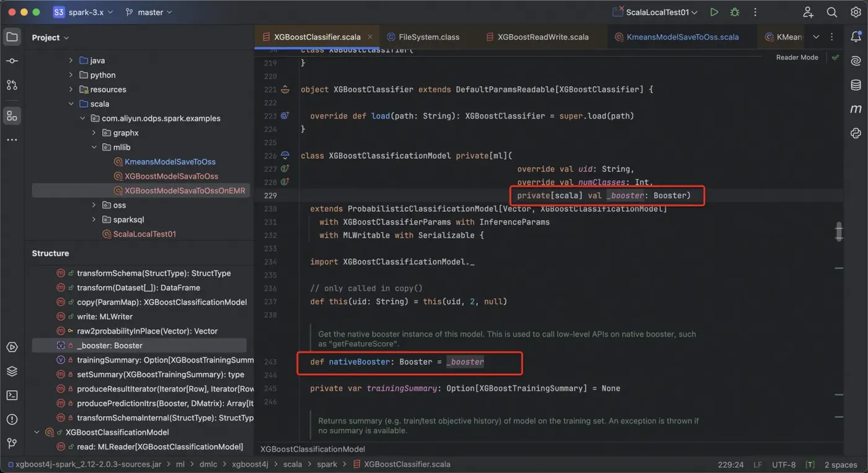Open the AI Assistant spiral icon
Viewport: 868px width, 473px height.
856,61
